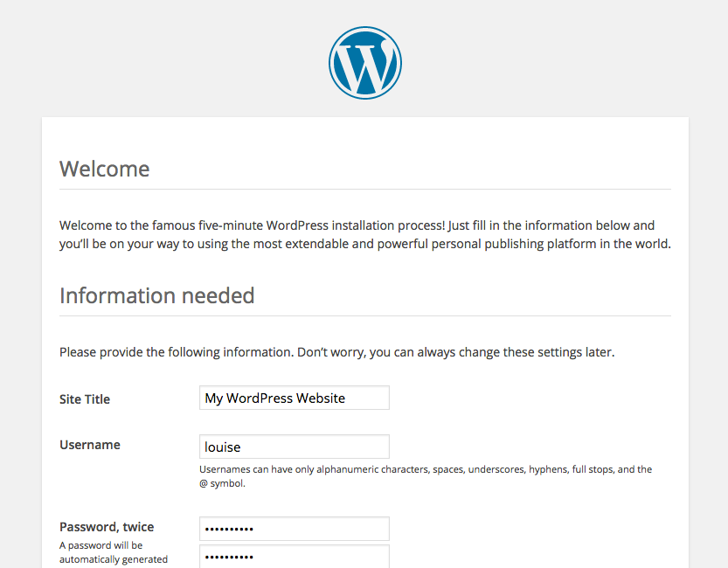
Task: Click the second password confirmation field
Action: click(x=294, y=558)
